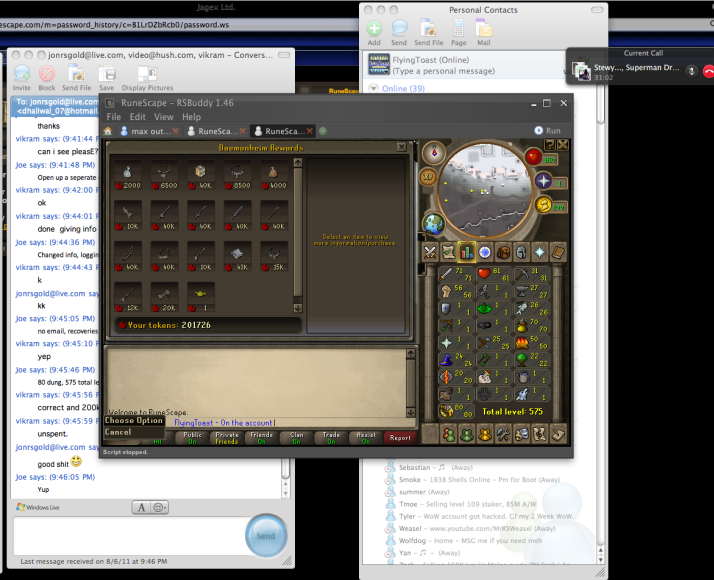Viewport: 714px width, 580px height.
Task: Open the emoticon picker in conversation window
Action: [x=160, y=507]
